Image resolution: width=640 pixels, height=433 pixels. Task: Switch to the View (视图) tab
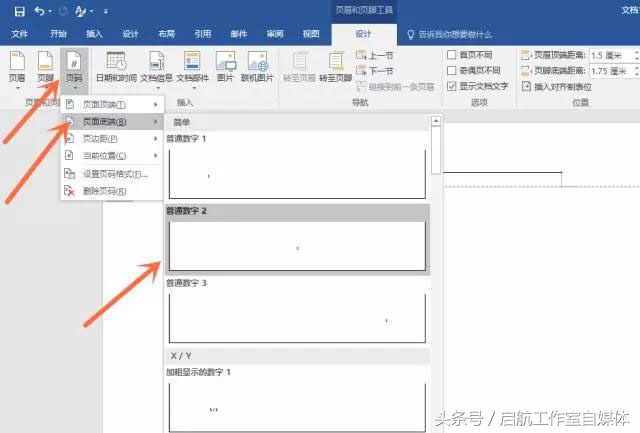(x=311, y=34)
